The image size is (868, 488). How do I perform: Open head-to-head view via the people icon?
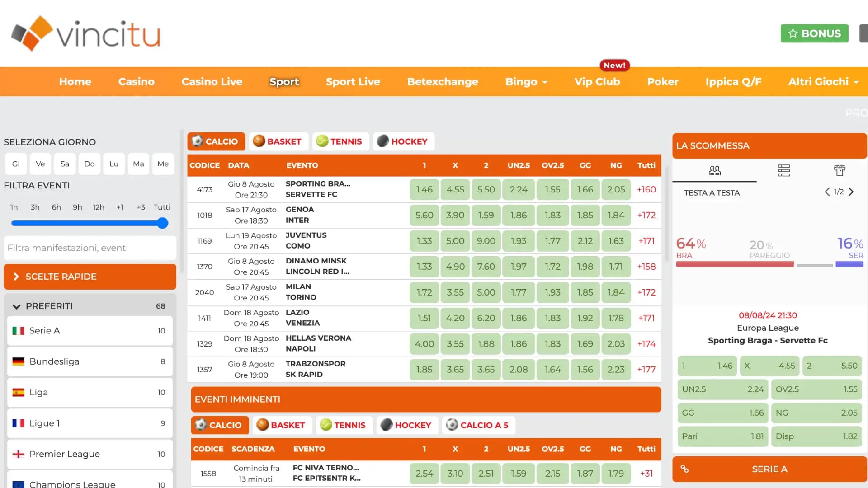[x=714, y=170]
